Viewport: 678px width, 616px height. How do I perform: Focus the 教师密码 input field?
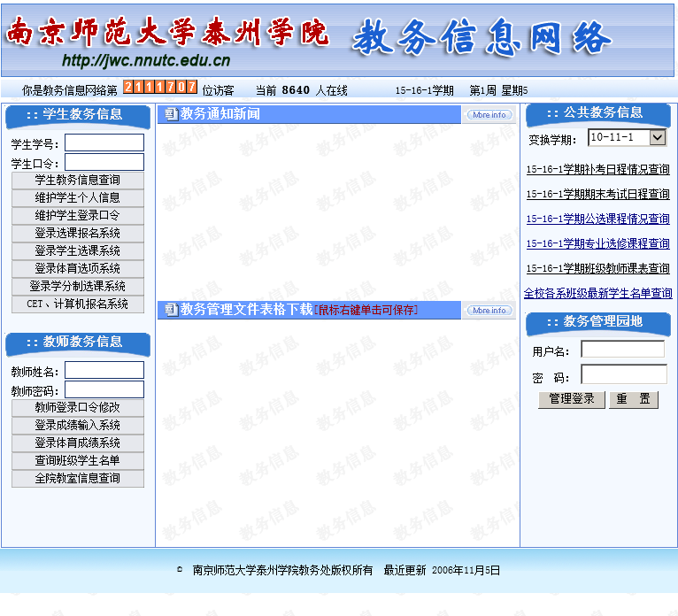[x=104, y=389]
